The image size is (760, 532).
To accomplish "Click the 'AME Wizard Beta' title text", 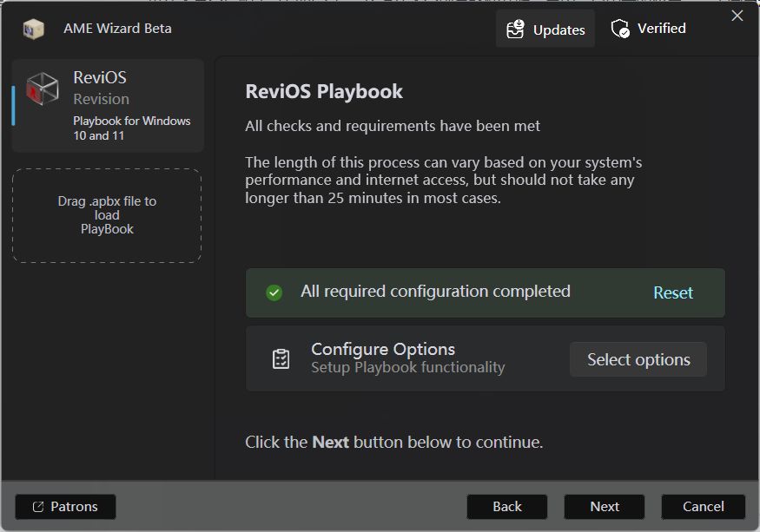I will pos(117,29).
